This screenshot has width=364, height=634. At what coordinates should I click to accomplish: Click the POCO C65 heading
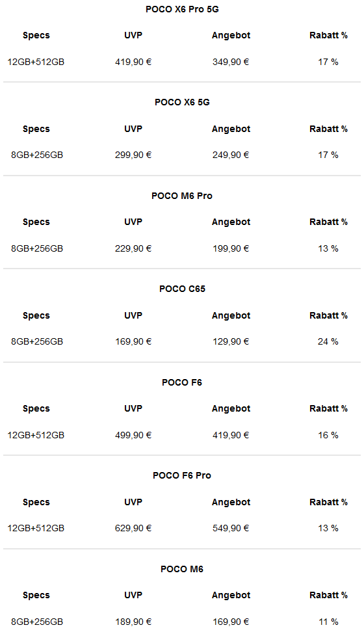coord(182,289)
